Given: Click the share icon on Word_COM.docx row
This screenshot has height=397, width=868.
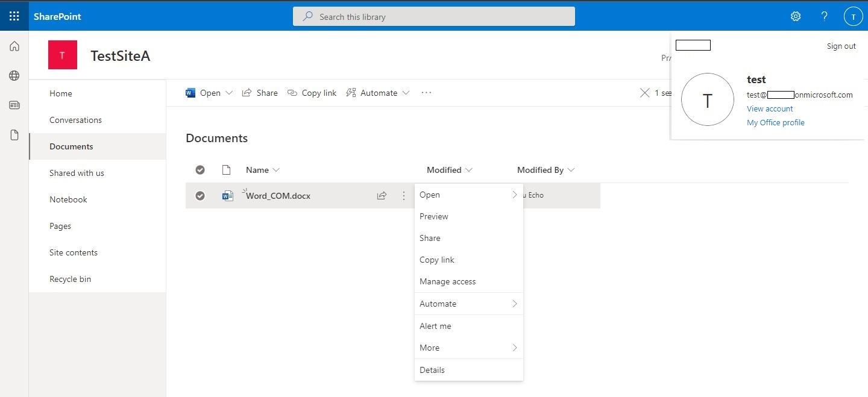Looking at the screenshot, I should (382, 196).
